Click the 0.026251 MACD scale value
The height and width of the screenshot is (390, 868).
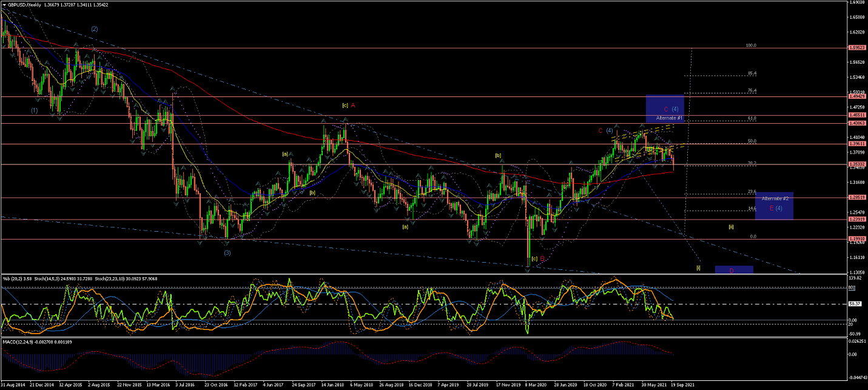(x=858, y=341)
